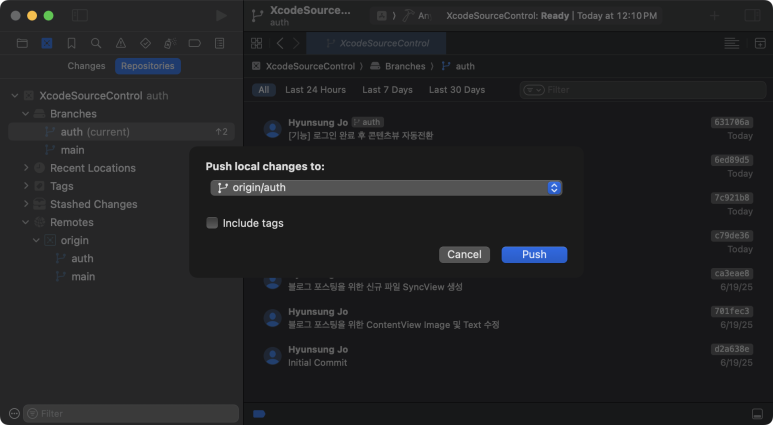773x425 pixels.
Task: Select the Source Control navigator icon
Action: point(47,43)
